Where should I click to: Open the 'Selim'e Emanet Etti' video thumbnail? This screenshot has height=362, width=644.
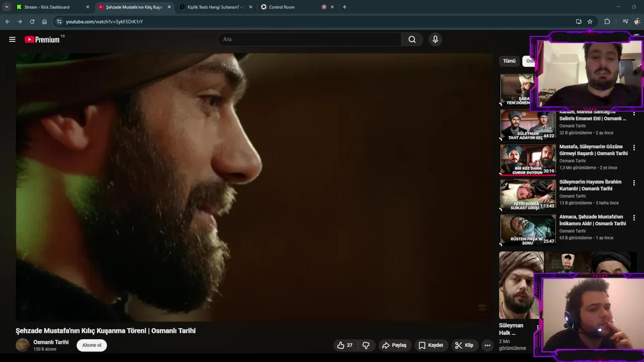coord(528,125)
